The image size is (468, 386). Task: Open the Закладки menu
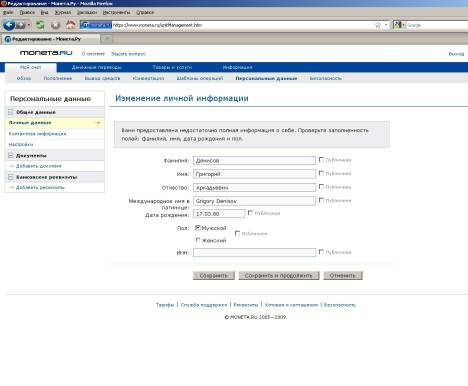pyautogui.click(x=87, y=12)
